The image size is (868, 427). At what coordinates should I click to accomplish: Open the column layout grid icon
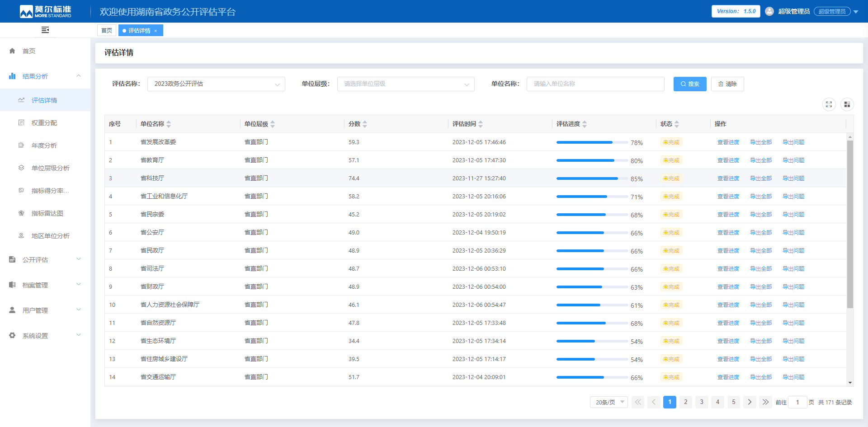[x=847, y=104]
